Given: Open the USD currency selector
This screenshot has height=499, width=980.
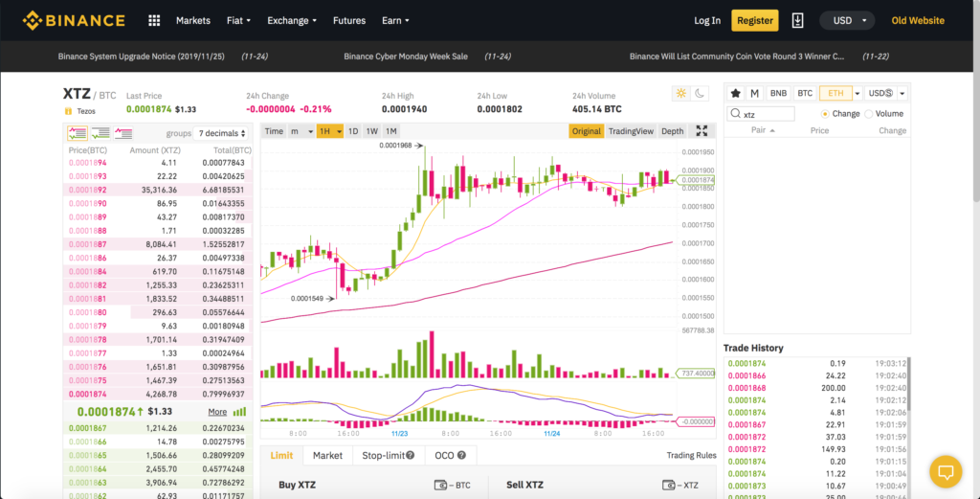Looking at the screenshot, I should point(847,21).
